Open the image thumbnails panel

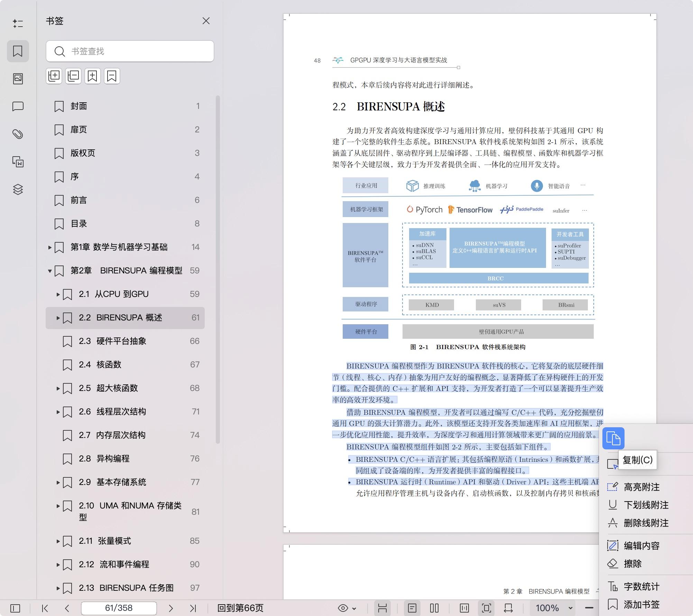(18, 78)
